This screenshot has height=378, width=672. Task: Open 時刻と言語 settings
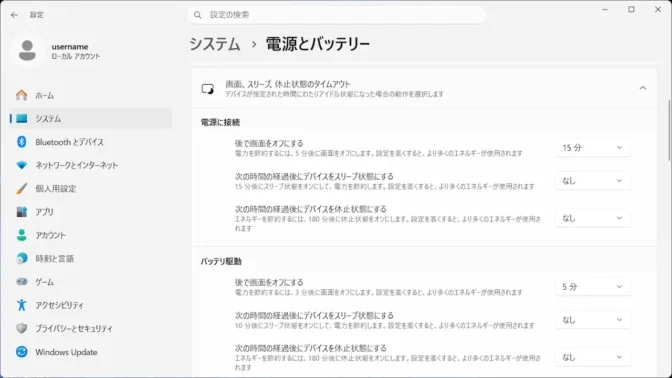click(91, 258)
